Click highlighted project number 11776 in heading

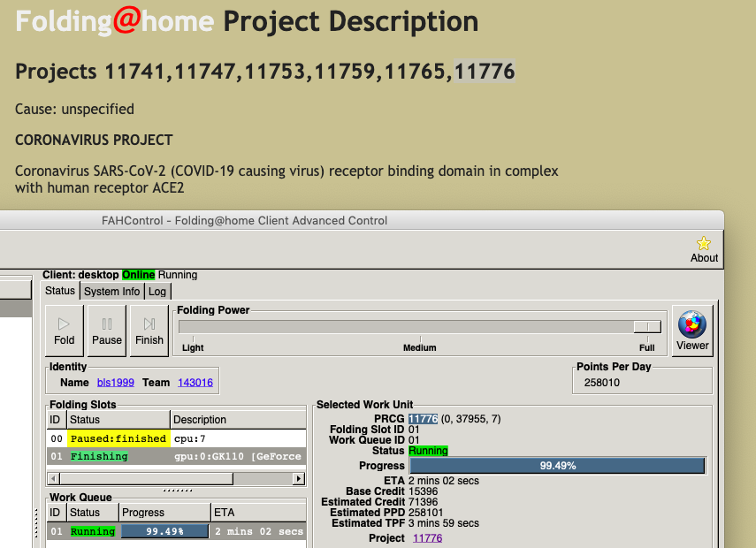coord(485,72)
